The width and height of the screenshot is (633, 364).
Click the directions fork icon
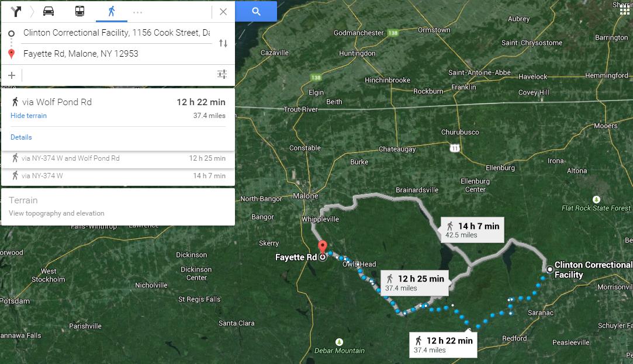pos(16,11)
